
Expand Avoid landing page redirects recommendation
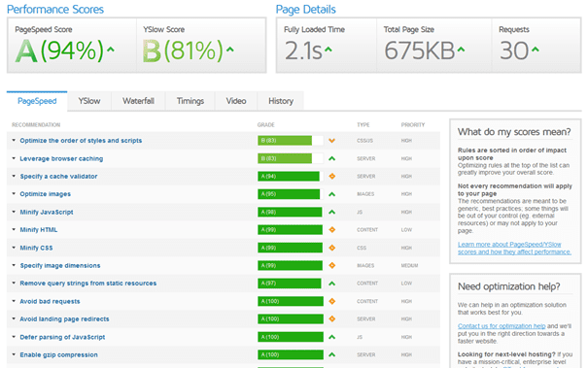tap(14, 318)
